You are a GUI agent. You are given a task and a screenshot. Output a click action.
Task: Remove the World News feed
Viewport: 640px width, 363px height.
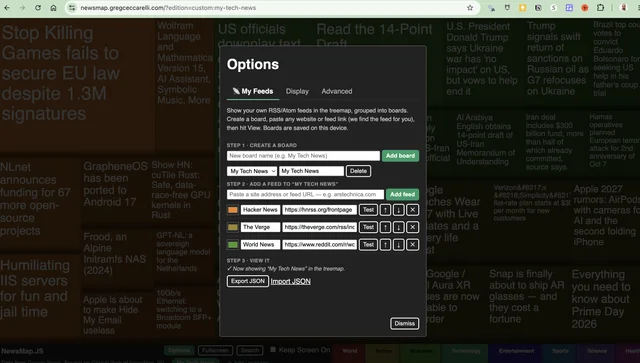413,245
